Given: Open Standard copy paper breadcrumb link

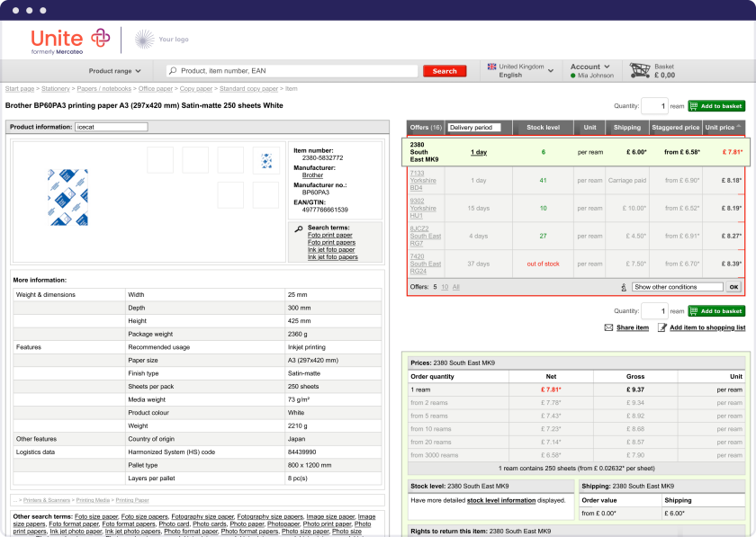Looking at the screenshot, I should click(248, 89).
